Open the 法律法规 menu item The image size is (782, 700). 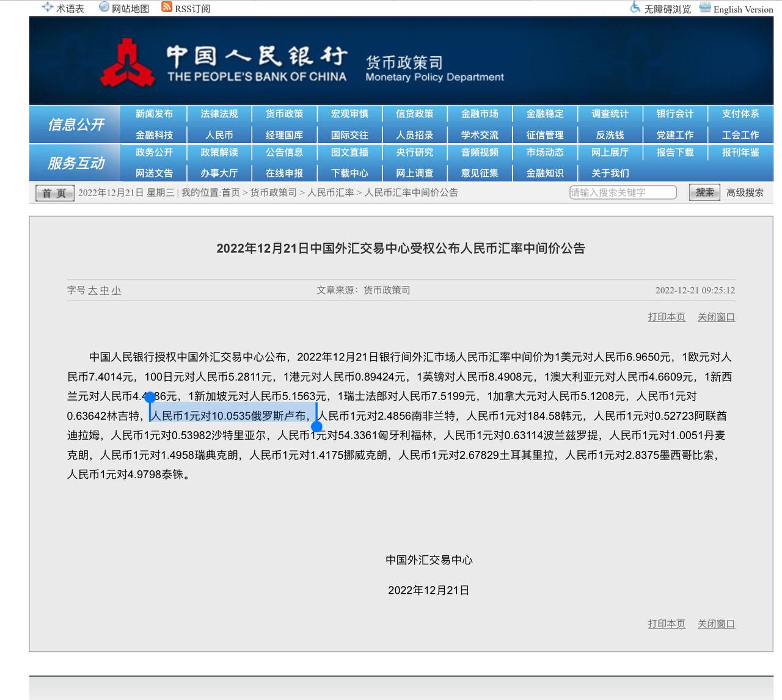click(219, 114)
